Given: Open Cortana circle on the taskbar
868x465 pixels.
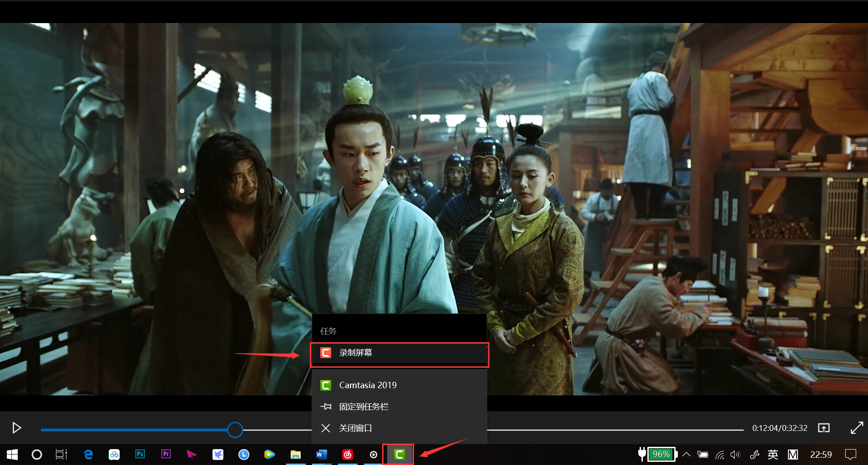Looking at the screenshot, I should point(37,455).
